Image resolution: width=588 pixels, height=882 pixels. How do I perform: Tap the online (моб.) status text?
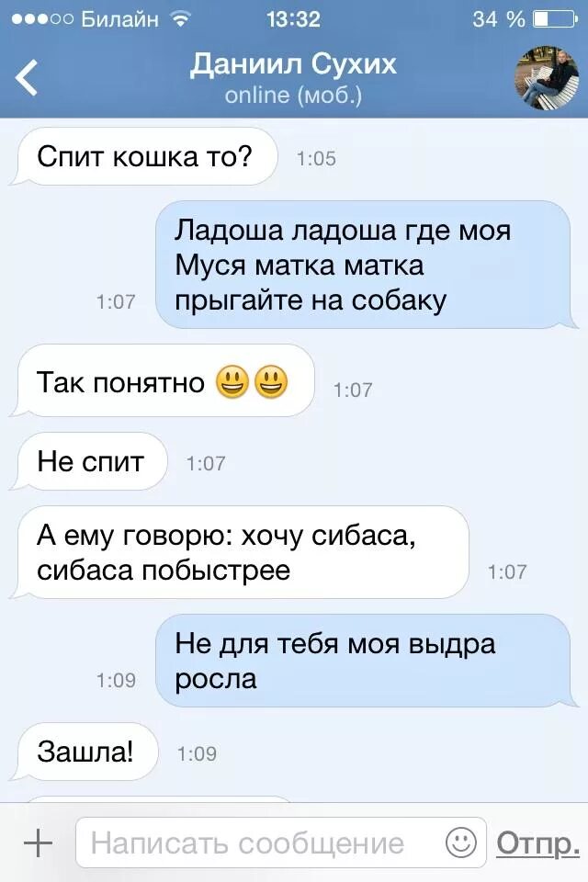coord(293,95)
